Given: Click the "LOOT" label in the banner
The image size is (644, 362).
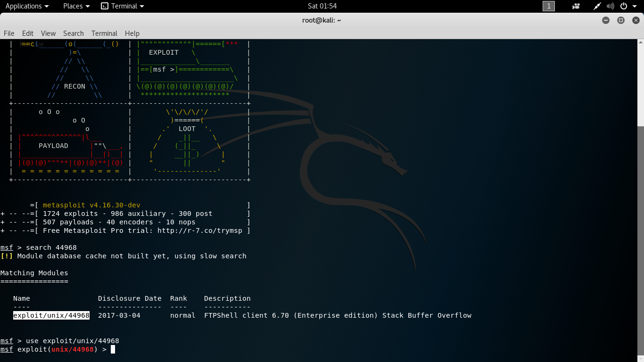Looking at the screenshot, I should click(x=187, y=129).
